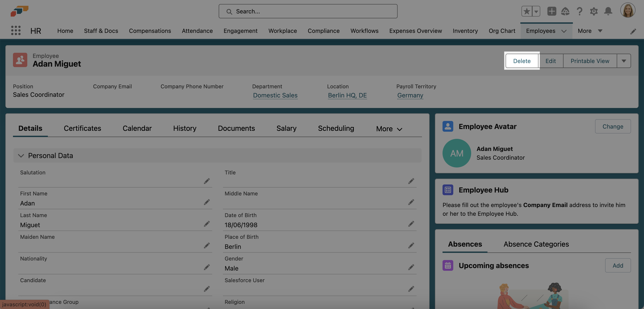Click the pencil icon beside First Name
This screenshot has height=309, width=644.
click(x=206, y=202)
